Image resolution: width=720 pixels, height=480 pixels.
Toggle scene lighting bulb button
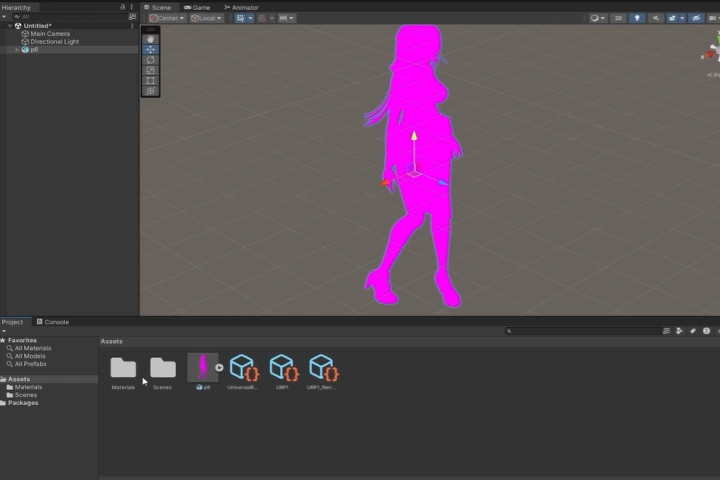tap(637, 18)
